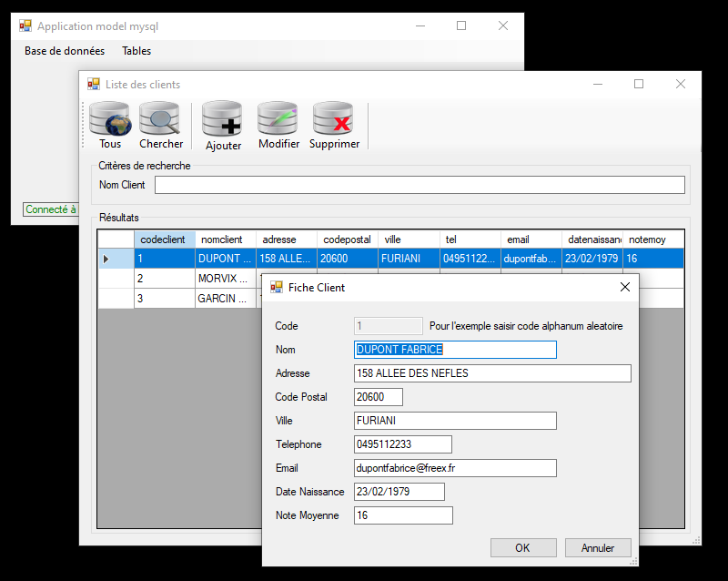Screen dimensions: 728x581
Task: Open the Base de données menu
Action: 65,51
